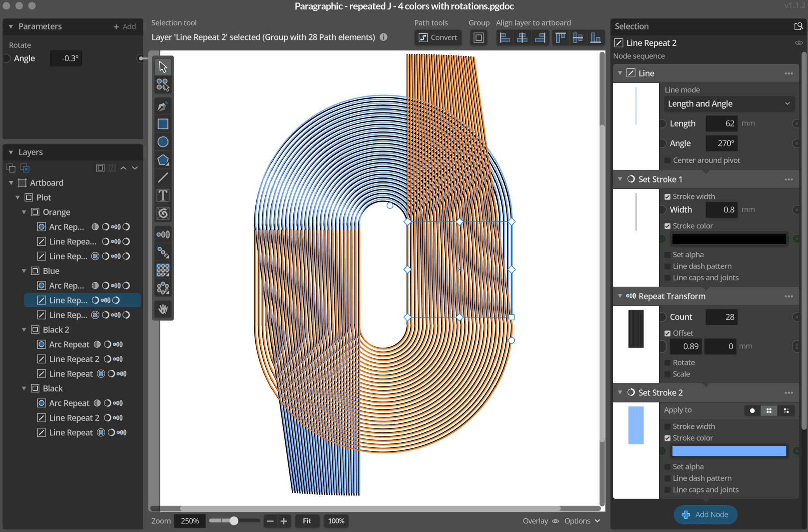Toggle Overlay visibility eye

pyautogui.click(x=555, y=521)
